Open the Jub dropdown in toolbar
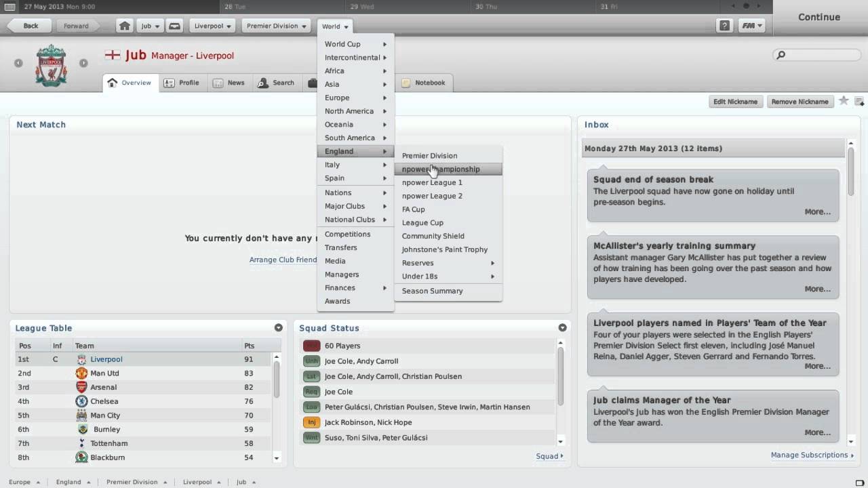The width and height of the screenshot is (868, 488). point(150,26)
